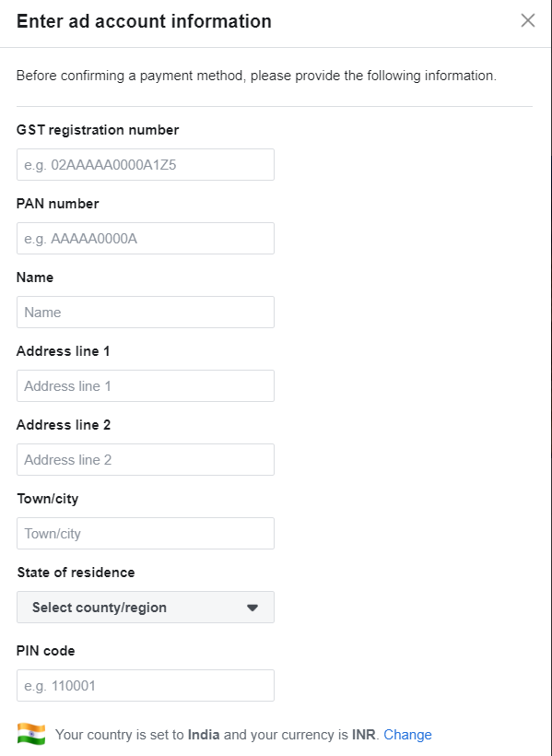Click the GST registration number field
This screenshot has width=552, height=756.
[145, 164]
